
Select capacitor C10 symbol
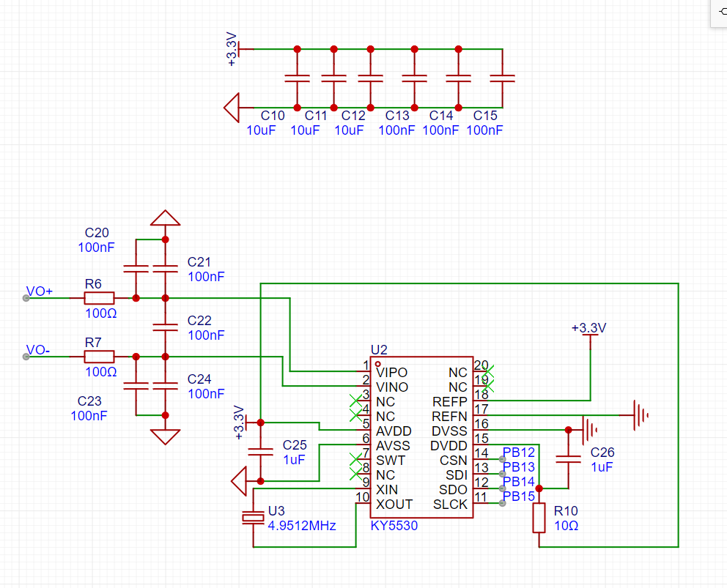coord(298,78)
